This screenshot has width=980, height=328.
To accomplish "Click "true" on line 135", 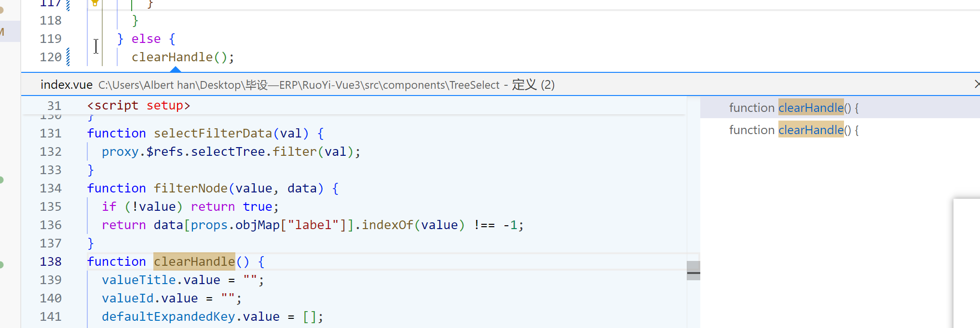I will [258, 206].
